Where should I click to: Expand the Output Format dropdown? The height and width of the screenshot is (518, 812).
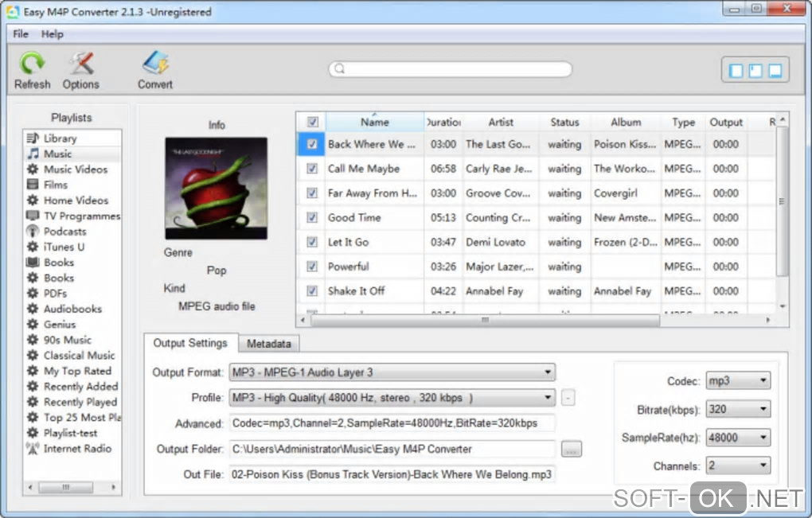392,372
